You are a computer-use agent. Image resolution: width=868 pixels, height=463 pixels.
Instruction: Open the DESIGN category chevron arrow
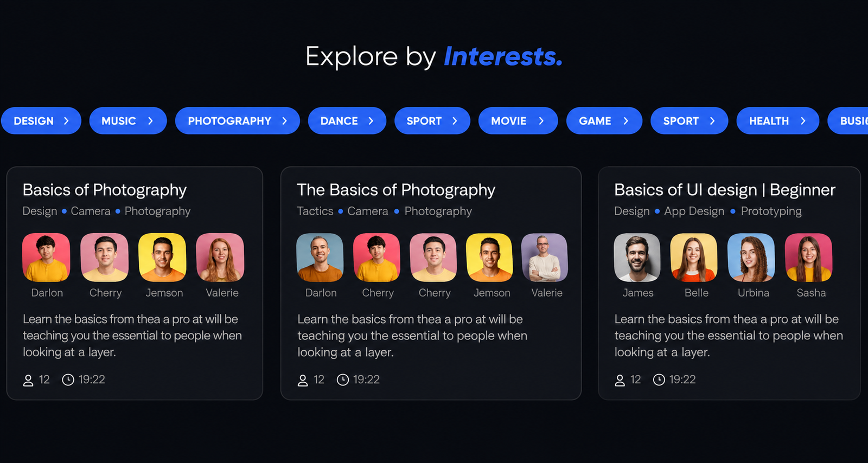[x=66, y=121]
